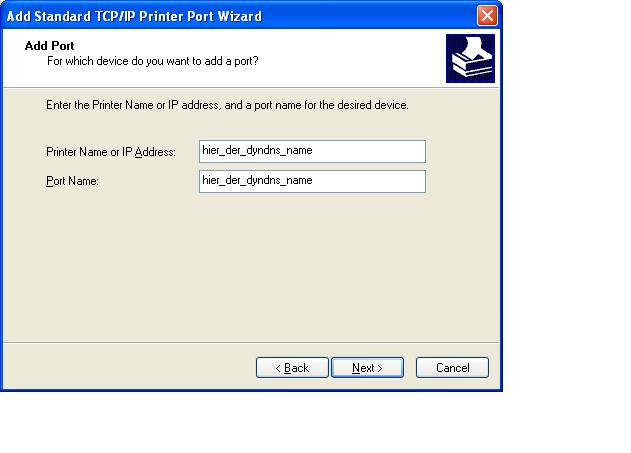Click the hier_der_dyndns_name text in Port Name field
This screenshot has height=453, width=631.
pos(258,181)
